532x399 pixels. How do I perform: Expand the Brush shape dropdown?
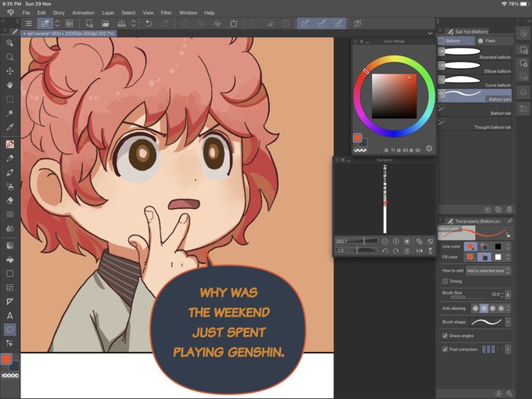(x=508, y=322)
